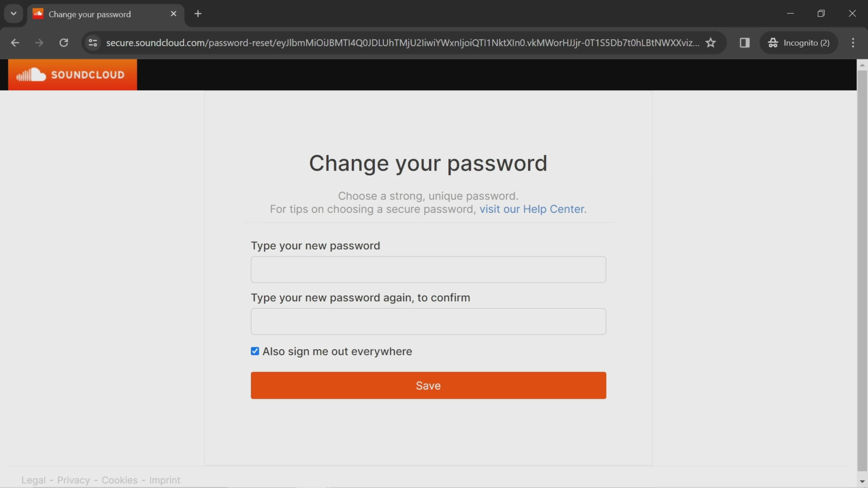
Task: Click the bookmark star icon
Action: (711, 42)
